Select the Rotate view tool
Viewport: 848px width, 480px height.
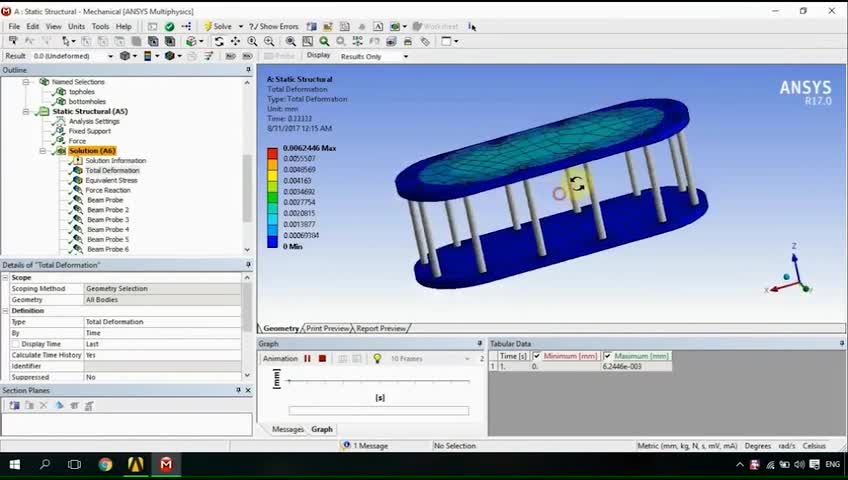(219, 41)
